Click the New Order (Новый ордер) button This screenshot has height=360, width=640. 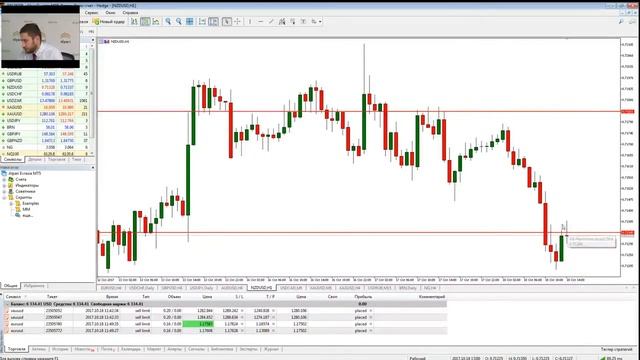(109, 21)
